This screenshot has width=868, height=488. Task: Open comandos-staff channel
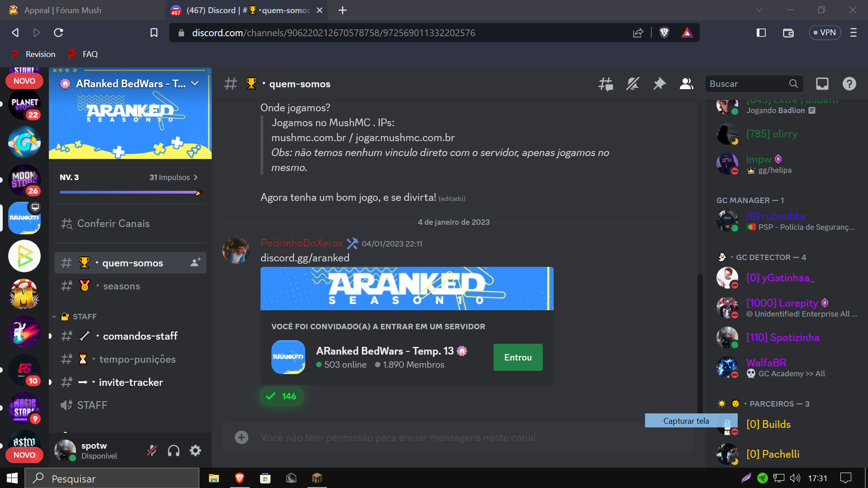130,336
